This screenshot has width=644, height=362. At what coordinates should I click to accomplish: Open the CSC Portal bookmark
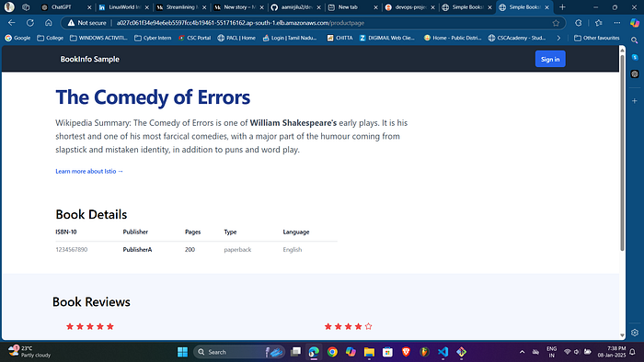[x=194, y=38]
